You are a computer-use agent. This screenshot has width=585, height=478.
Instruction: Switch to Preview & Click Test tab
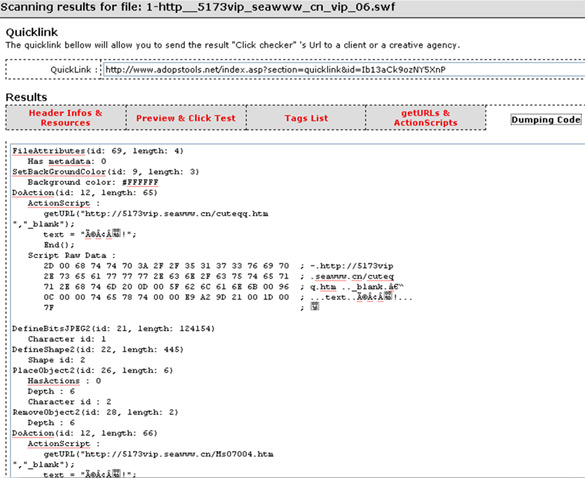coord(186,118)
